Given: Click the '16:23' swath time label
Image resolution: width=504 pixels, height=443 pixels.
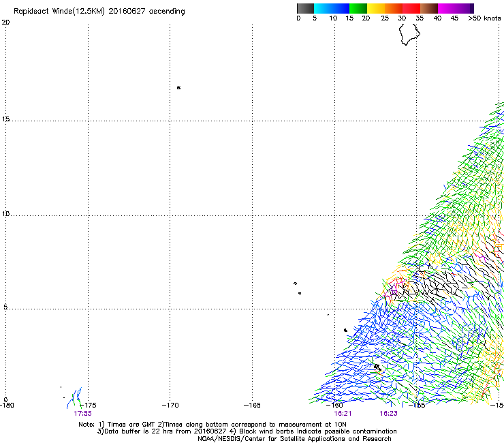Looking at the screenshot, I should click(x=388, y=414).
